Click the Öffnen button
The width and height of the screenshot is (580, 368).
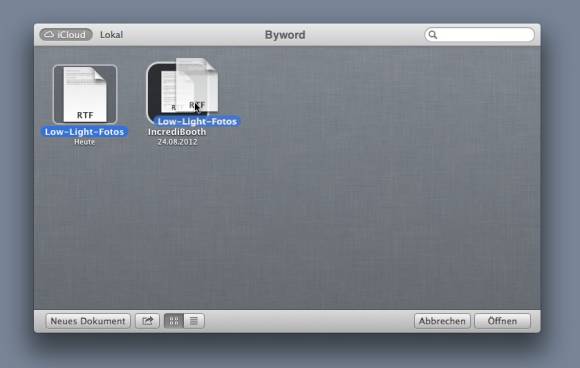coord(502,321)
